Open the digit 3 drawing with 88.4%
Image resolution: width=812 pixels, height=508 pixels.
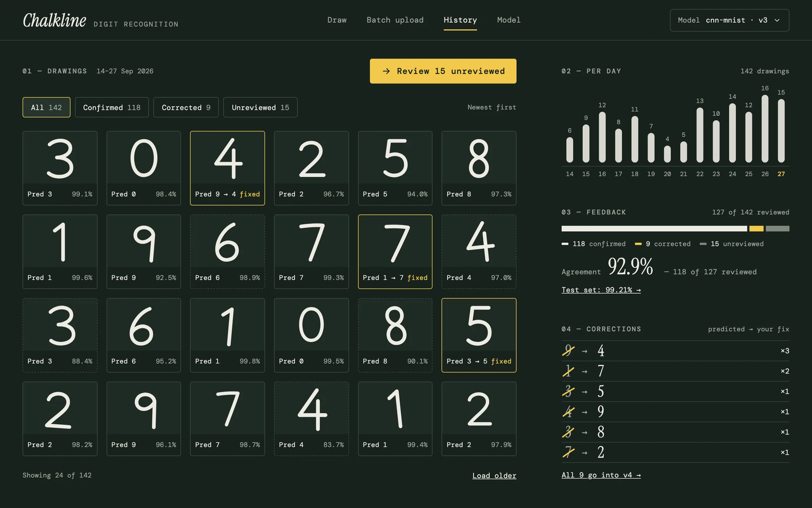pos(60,335)
